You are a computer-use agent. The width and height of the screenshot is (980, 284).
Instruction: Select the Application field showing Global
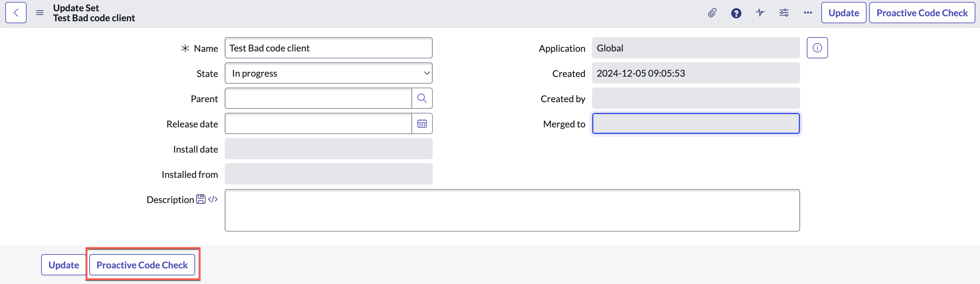pyautogui.click(x=696, y=48)
